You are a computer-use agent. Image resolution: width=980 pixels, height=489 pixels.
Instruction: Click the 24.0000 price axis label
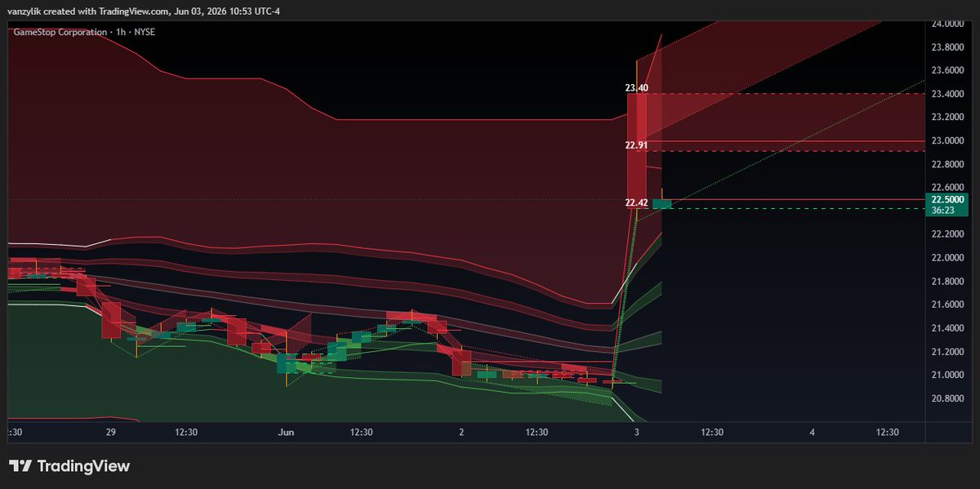tap(947, 24)
